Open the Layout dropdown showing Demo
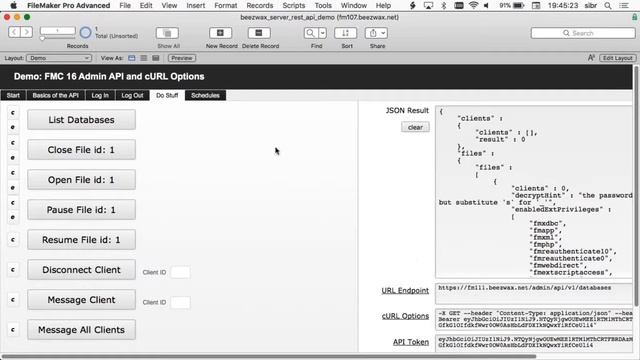The image size is (640, 360). click(x=59, y=58)
